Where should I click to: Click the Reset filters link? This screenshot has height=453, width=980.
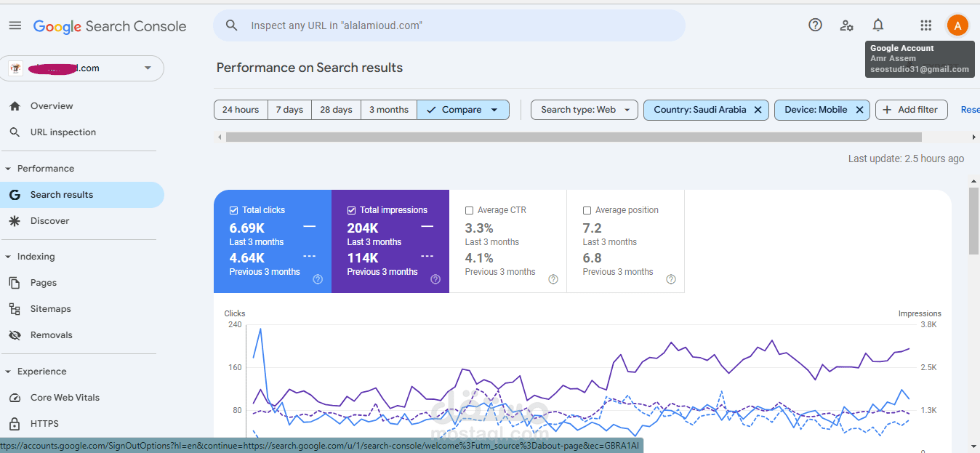point(970,110)
